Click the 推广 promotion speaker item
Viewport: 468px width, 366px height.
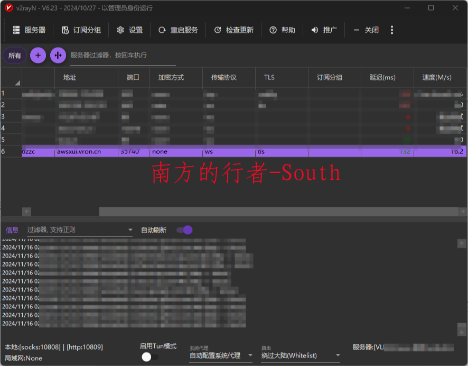pyautogui.click(x=324, y=30)
